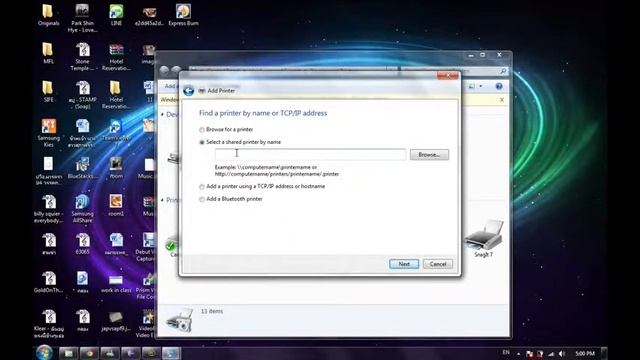Click the Cancel button
This screenshot has width=640, height=360.
(x=438, y=264)
